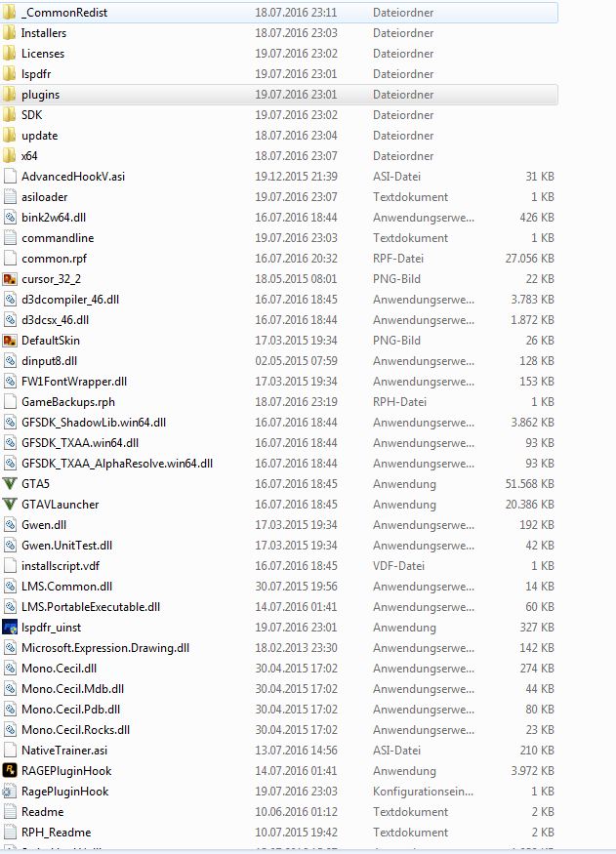616x854 pixels.
Task: Select the AdvancedHookV.asi file
Action: coord(279,177)
